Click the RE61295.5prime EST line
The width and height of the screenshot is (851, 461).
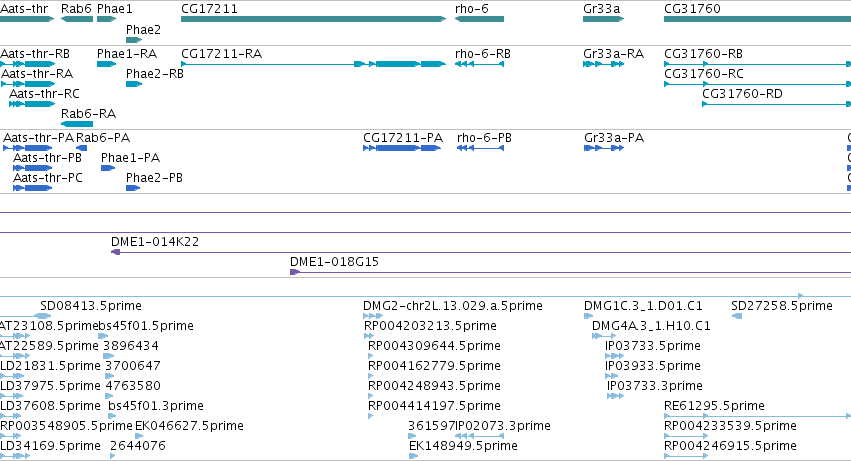757,416
